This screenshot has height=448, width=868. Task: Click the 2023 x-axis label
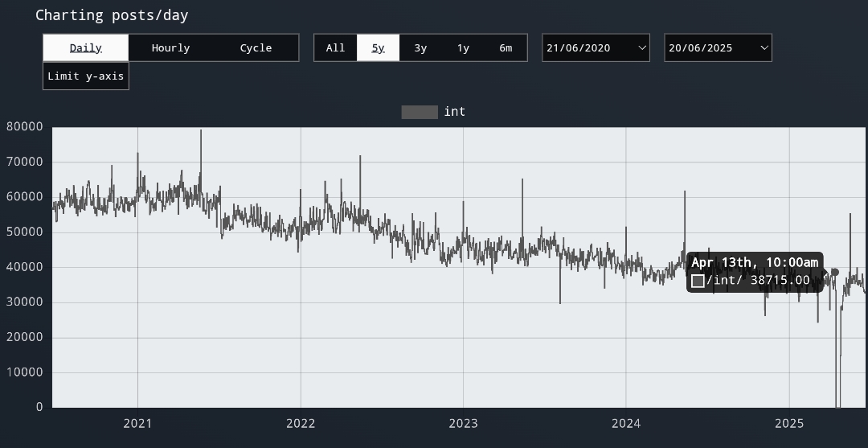click(464, 424)
